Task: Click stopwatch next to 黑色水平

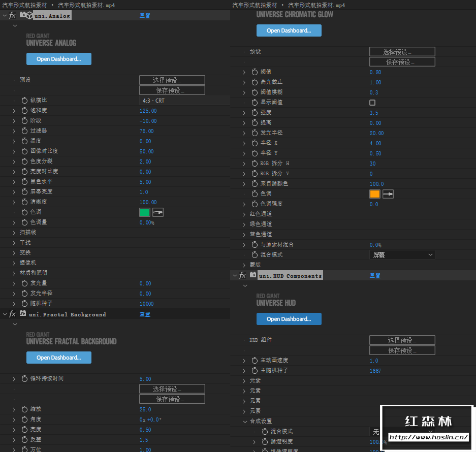Action: pyautogui.click(x=24, y=181)
